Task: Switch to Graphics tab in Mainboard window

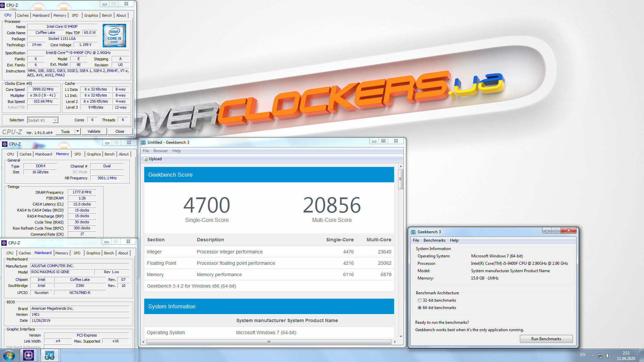Action: [93, 253]
